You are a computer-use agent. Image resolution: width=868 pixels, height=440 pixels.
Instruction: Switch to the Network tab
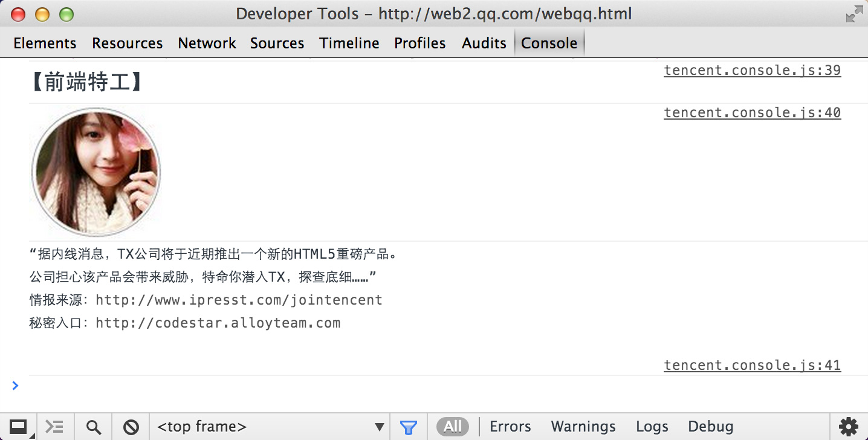[207, 44]
